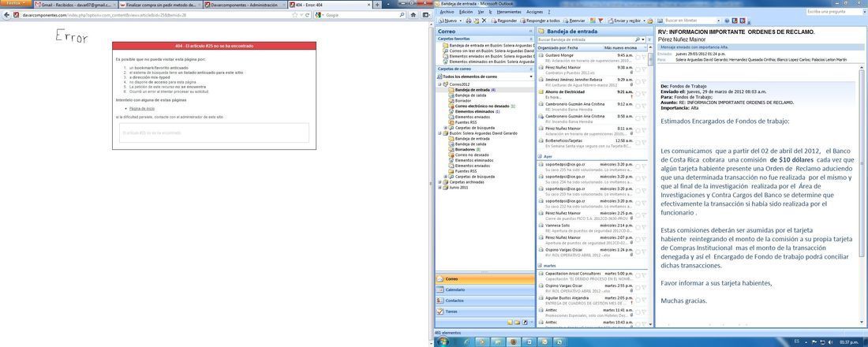Viewport: 868px width, 347px height.
Task: Switch to Calendario in navigation pane
Action: pyautogui.click(x=485, y=289)
